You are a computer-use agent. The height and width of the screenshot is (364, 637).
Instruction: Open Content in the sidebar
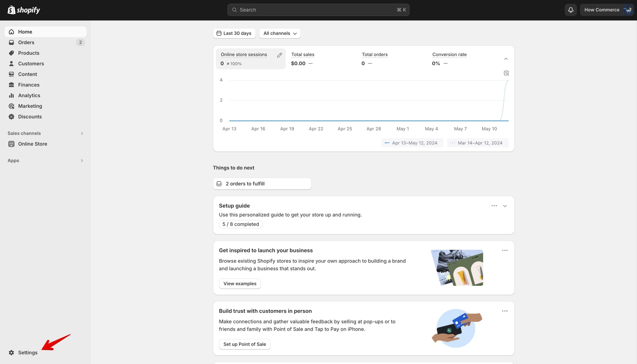coord(45,74)
